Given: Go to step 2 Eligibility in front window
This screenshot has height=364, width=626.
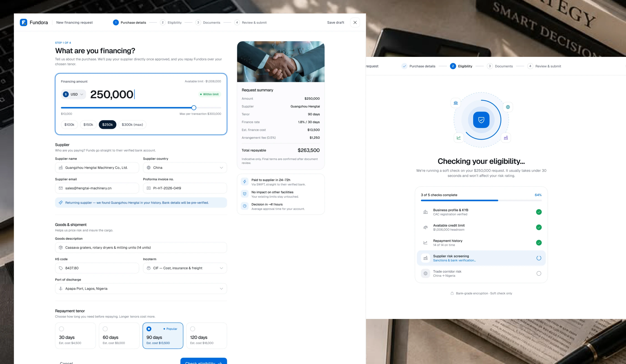Looking at the screenshot, I should pyautogui.click(x=171, y=22).
